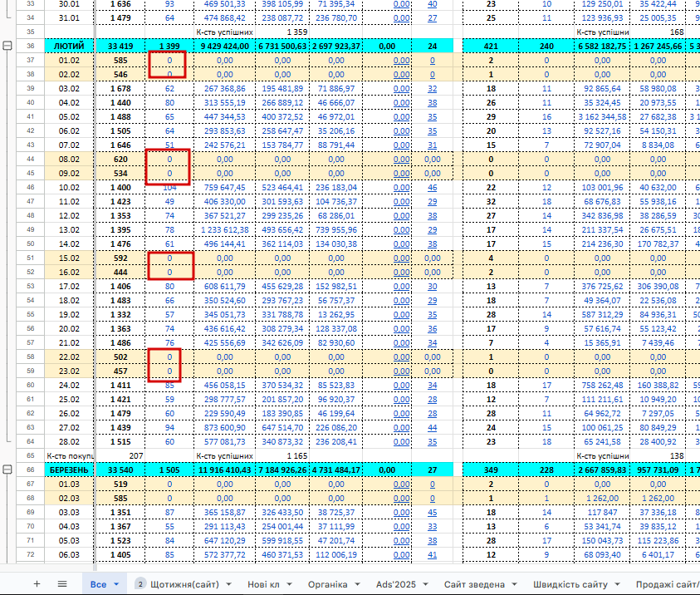
Task: Select the БЕРЕЗЕНЬ total cell 33 540
Action: pos(120,470)
